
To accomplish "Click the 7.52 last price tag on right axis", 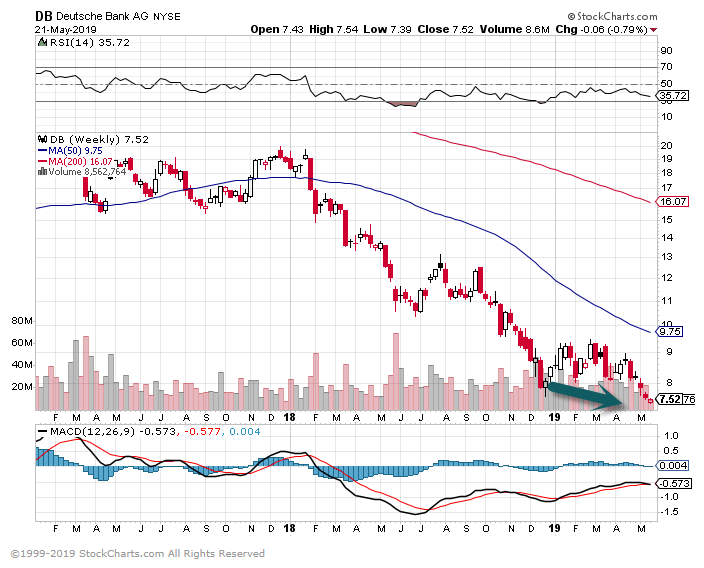I will 669,399.
